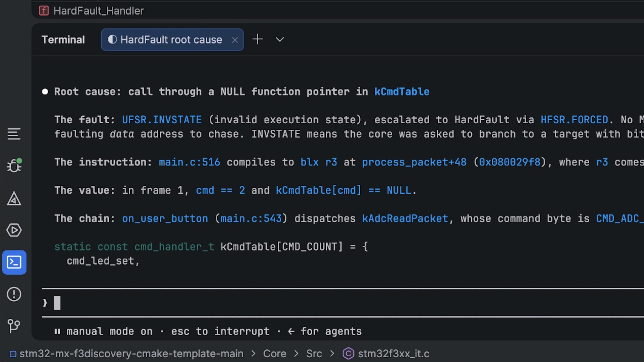This screenshot has height=362, width=644.
Task: Add a new terminal tab
Action: pos(258,40)
